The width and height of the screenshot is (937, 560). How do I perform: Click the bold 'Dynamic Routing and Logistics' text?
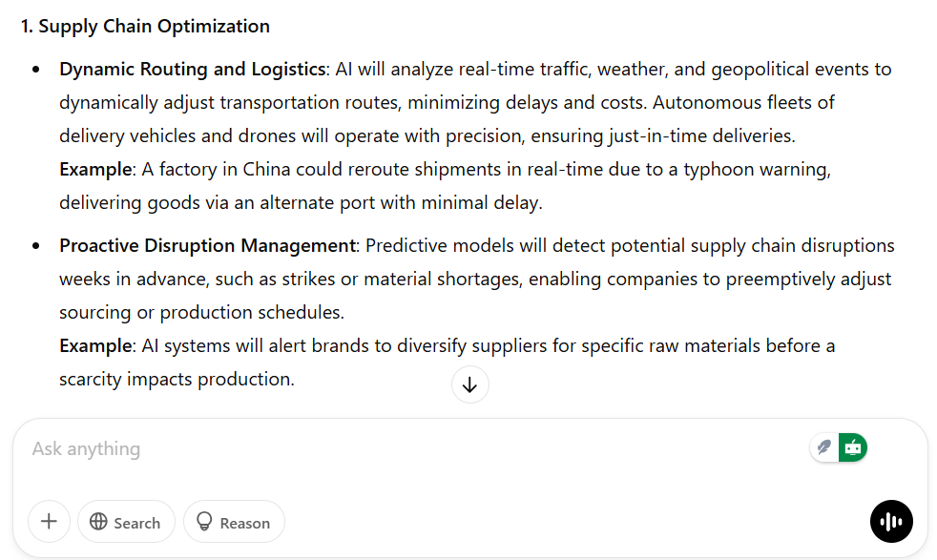193,70
